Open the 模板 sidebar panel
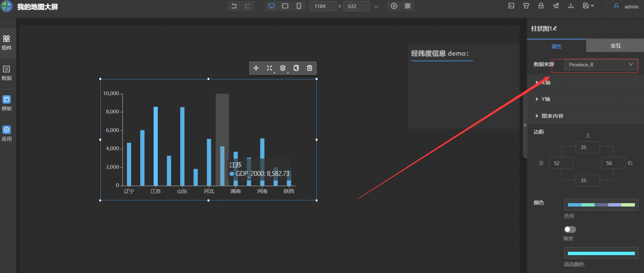 coord(7,103)
